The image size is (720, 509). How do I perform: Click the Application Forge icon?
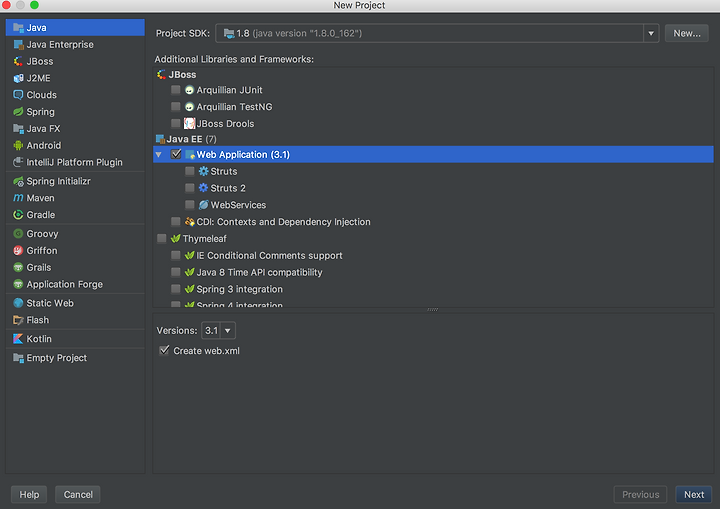click(18, 284)
